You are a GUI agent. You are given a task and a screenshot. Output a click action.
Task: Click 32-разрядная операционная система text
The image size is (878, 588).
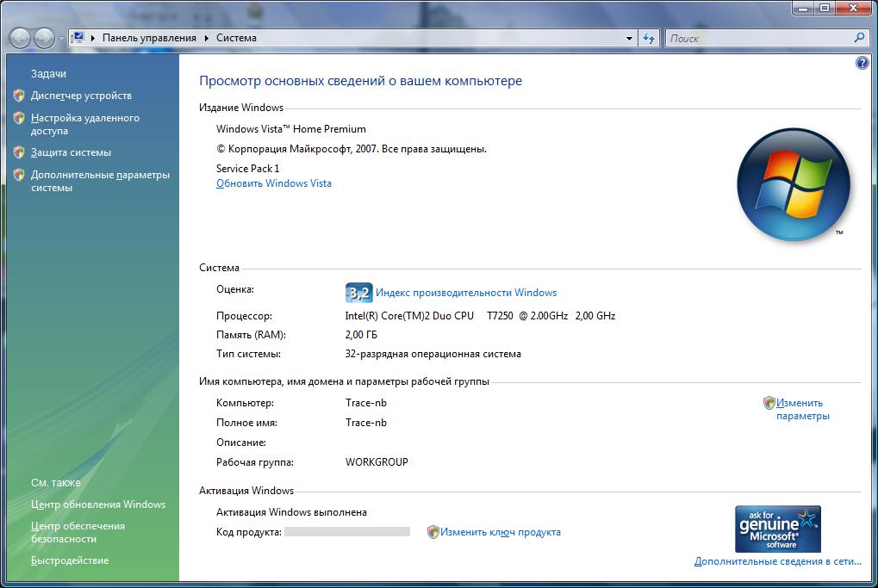pyautogui.click(x=433, y=354)
